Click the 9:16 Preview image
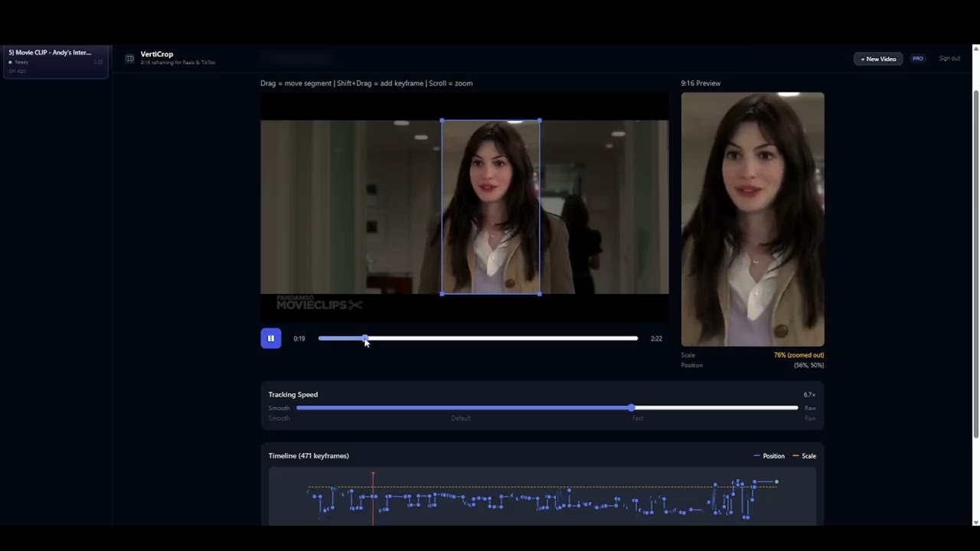 [x=753, y=220]
